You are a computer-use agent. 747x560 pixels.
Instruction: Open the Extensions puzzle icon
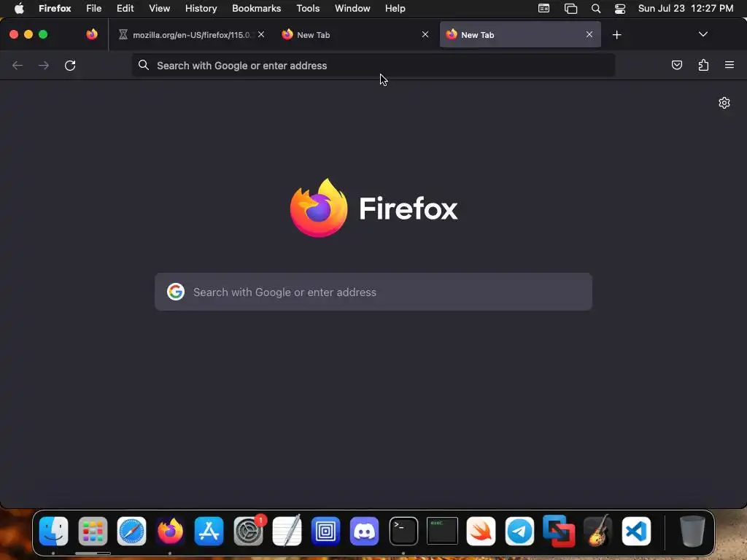pyautogui.click(x=703, y=65)
